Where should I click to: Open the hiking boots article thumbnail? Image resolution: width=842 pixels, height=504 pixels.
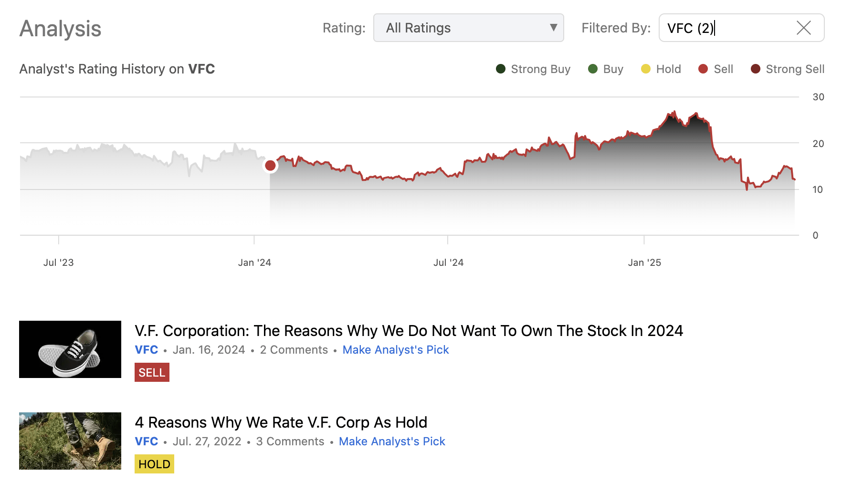pyautogui.click(x=70, y=441)
